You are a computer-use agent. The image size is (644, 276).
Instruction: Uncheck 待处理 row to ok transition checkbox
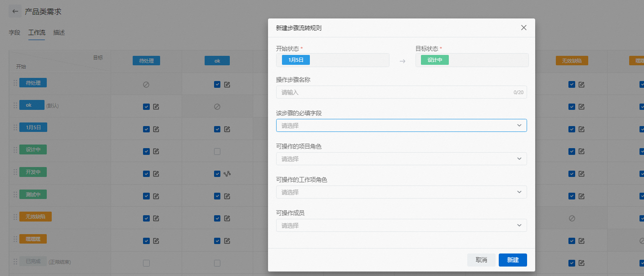(x=217, y=84)
